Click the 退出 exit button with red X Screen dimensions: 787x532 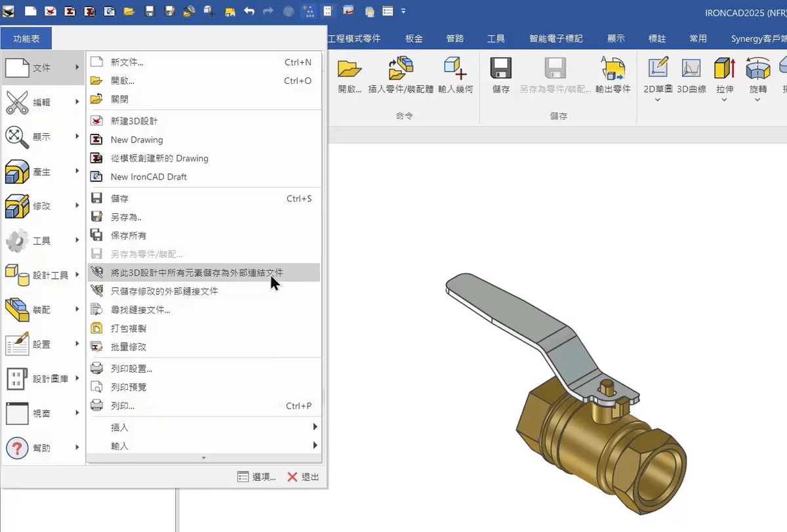pyautogui.click(x=302, y=477)
